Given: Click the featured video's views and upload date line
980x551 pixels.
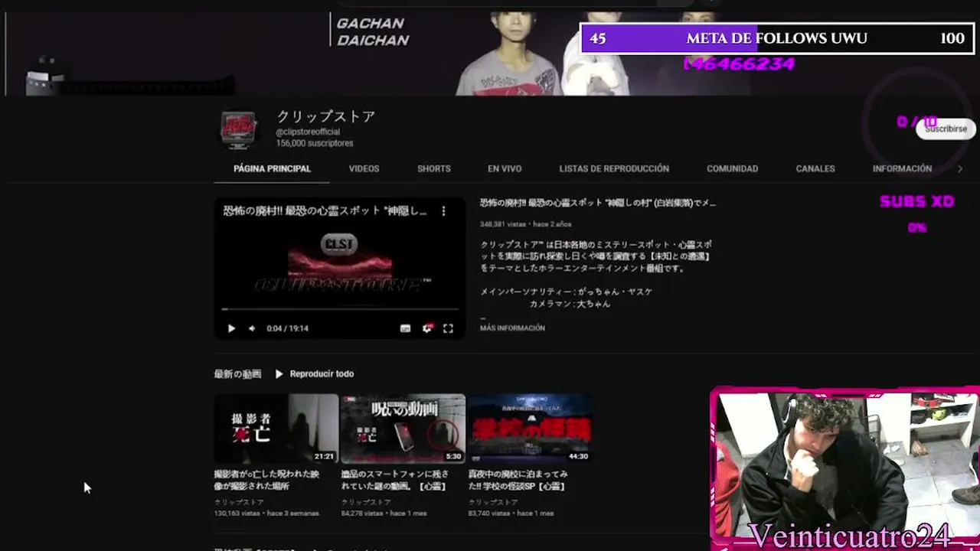Looking at the screenshot, I should coord(526,224).
